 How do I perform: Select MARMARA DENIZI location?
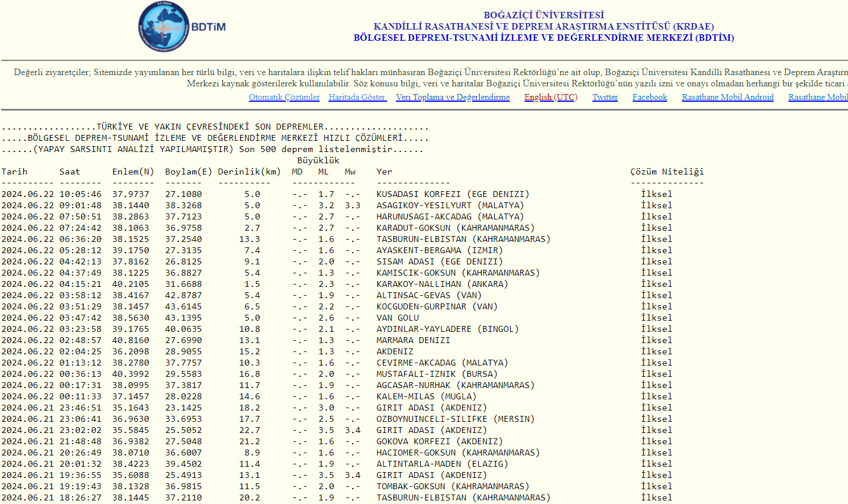click(x=413, y=340)
